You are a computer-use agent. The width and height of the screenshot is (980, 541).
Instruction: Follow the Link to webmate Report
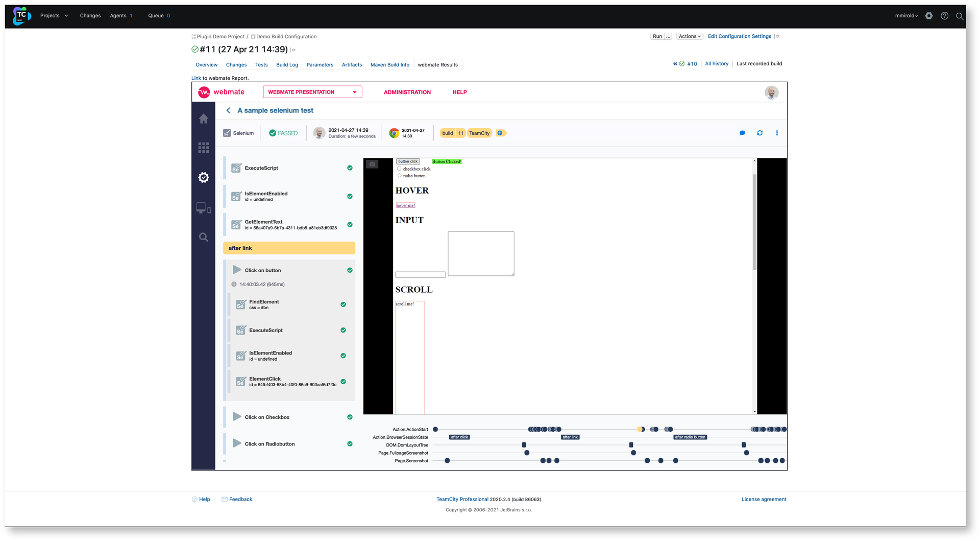click(x=196, y=78)
